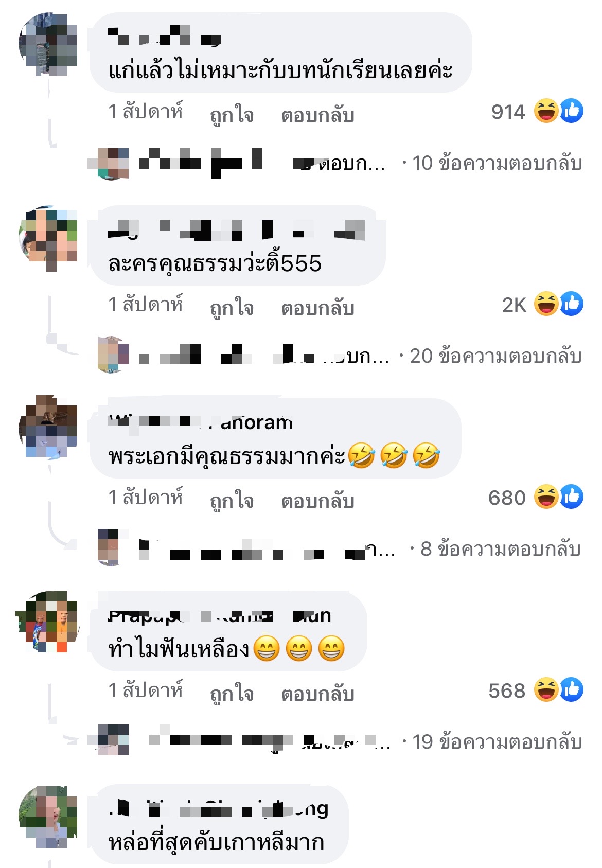Click the haha emoji beside 680 reactions
Viewport: 602px width, 868px height.
546,497
